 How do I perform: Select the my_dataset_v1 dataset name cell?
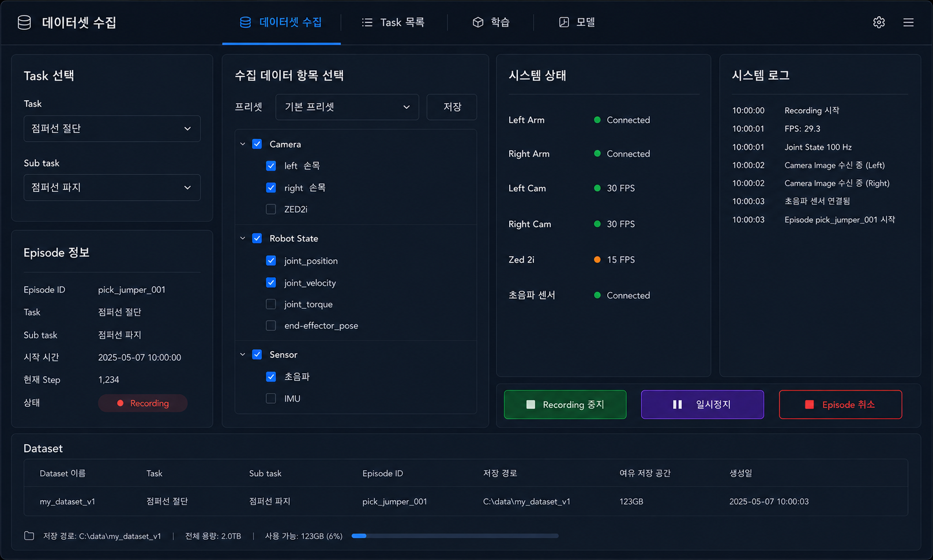67,502
